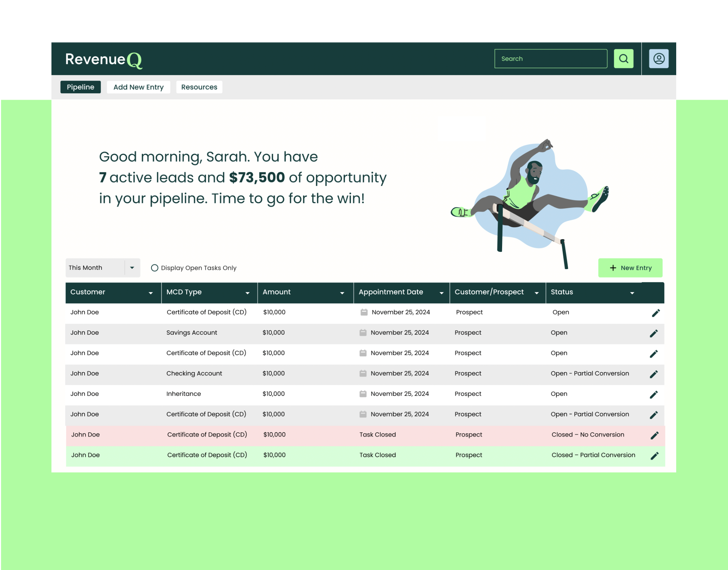Click the calendar icon on the Savings Account row

coord(363,332)
